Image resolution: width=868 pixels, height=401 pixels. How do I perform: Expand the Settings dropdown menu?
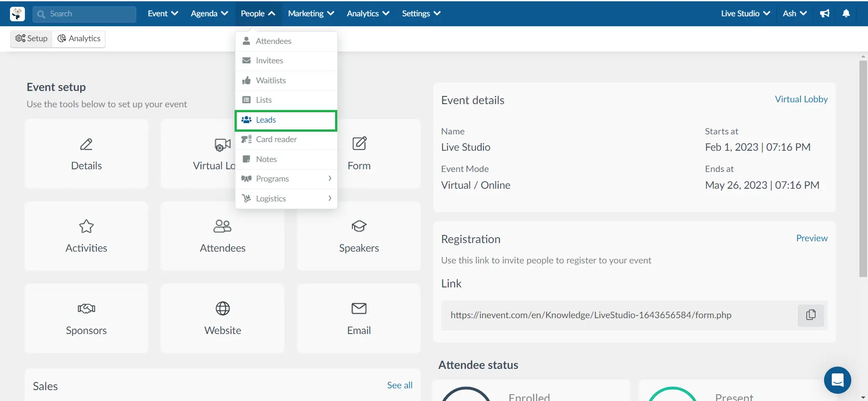[x=421, y=14]
